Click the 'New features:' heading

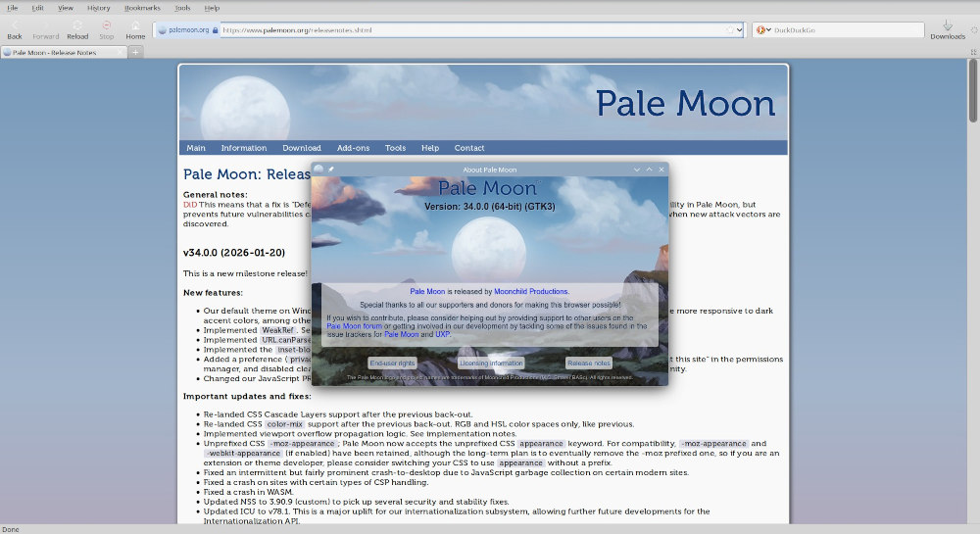[213, 292]
